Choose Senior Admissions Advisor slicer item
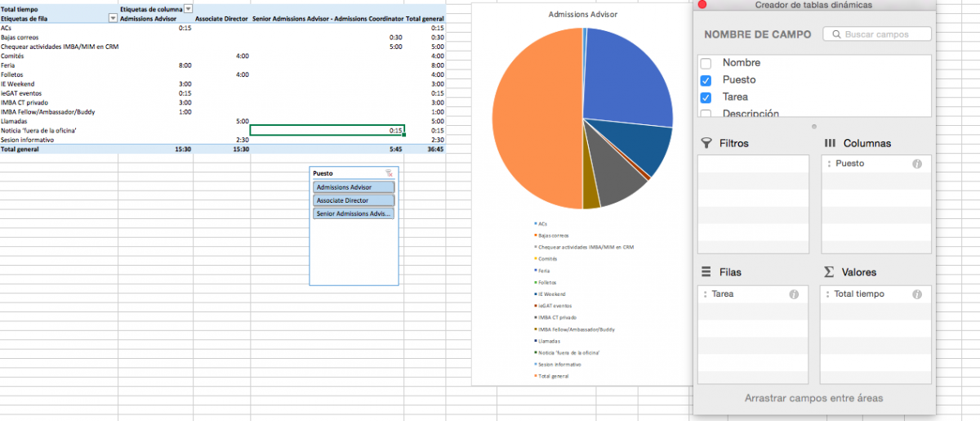 point(354,213)
